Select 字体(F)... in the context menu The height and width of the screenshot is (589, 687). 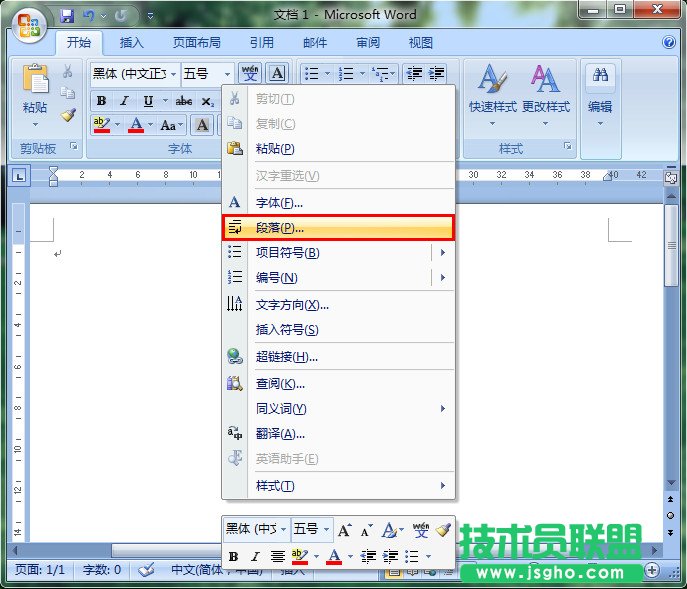[x=338, y=202]
